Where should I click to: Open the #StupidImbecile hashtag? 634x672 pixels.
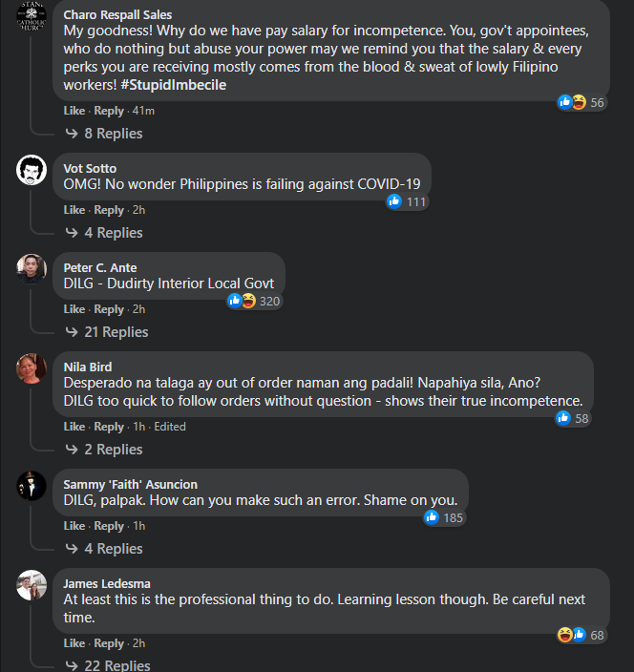pos(175,85)
